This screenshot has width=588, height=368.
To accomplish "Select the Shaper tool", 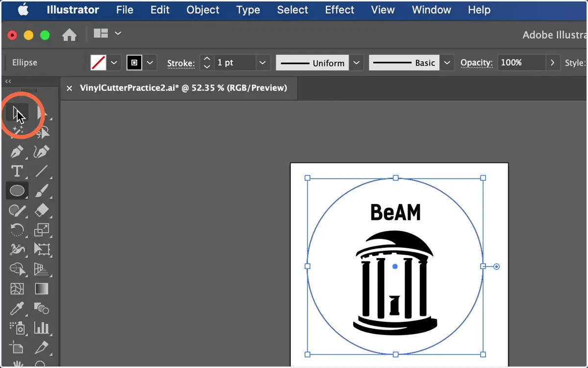I will 17,210.
